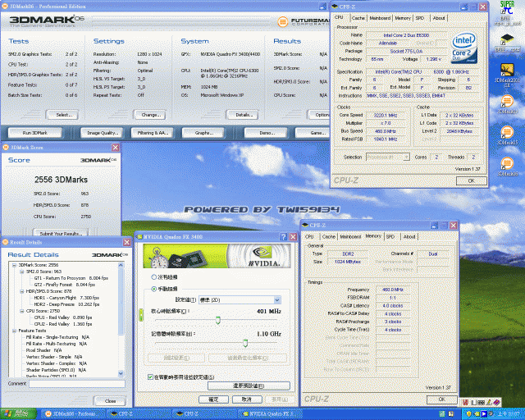This screenshot has width=525, height=420.
Task: Click the Intel Core 2 Duo logo
Action: (463, 48)
